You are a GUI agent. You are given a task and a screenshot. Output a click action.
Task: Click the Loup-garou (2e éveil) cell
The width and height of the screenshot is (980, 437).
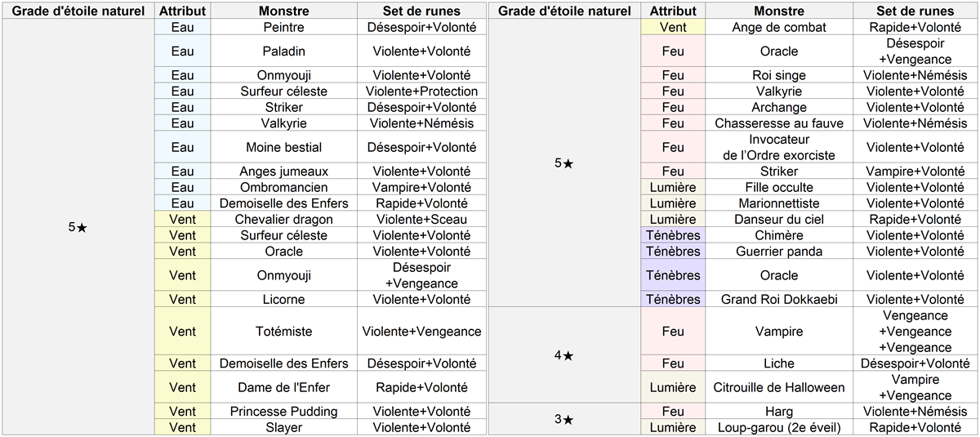pyautogui.click(x=778, y=428)
